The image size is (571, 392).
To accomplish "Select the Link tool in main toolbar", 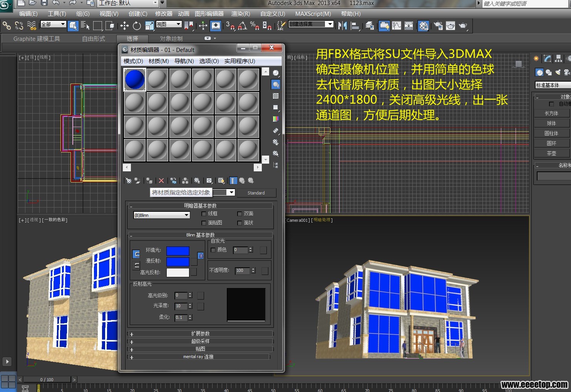I will [7, 26].
